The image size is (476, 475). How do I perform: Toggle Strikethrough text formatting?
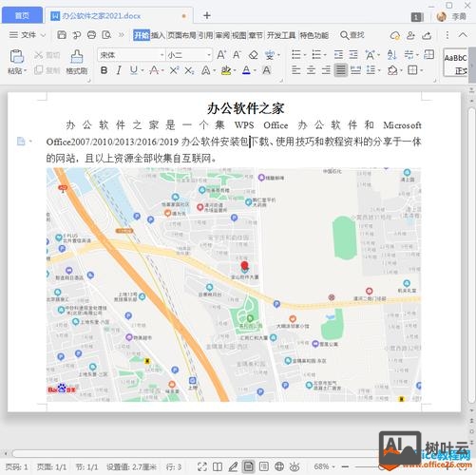(154, 70)
